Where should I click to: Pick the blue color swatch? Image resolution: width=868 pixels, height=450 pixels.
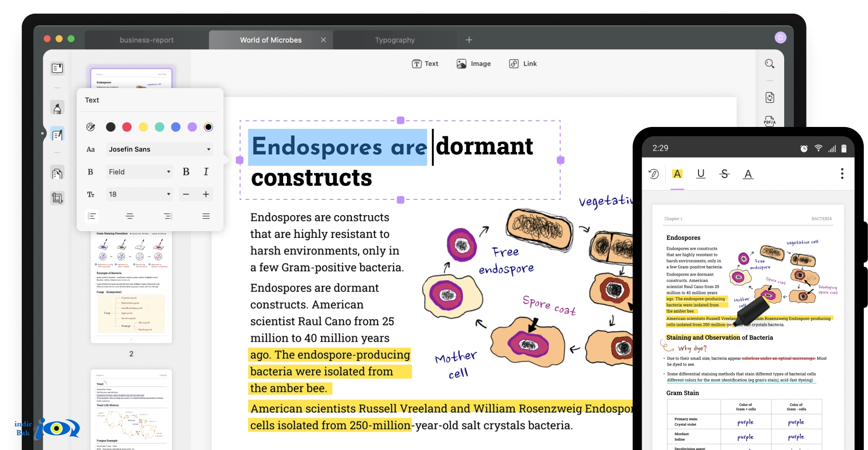point(176,127)
